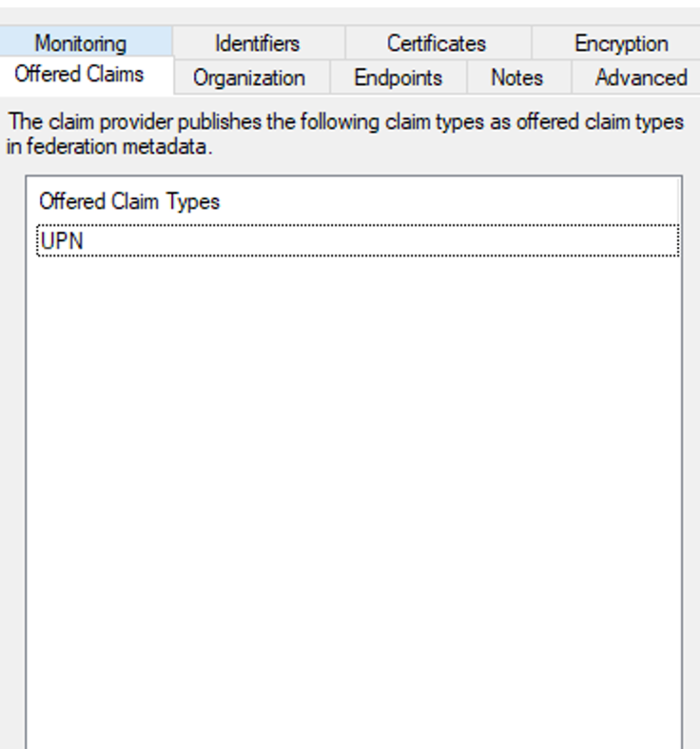The image size is (700, 749).
Task: Click the Offered Claims tab
Action: click(x=79, y=75)
